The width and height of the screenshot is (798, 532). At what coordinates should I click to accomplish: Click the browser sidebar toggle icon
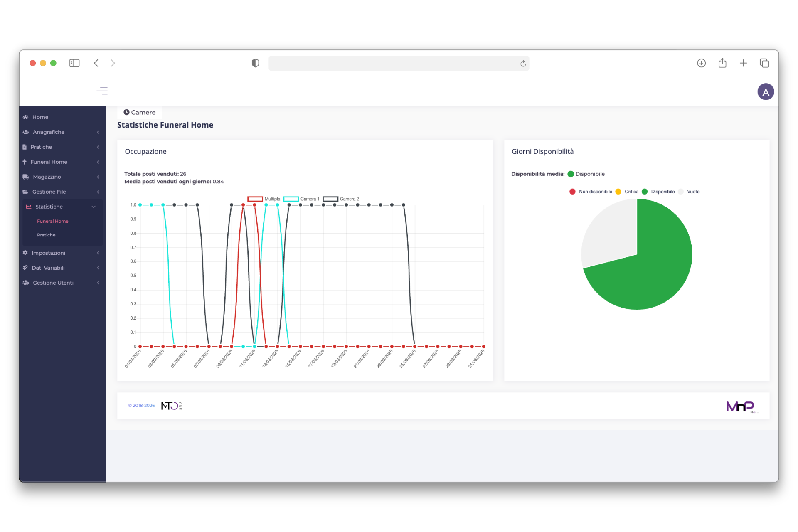coord(74,63)
